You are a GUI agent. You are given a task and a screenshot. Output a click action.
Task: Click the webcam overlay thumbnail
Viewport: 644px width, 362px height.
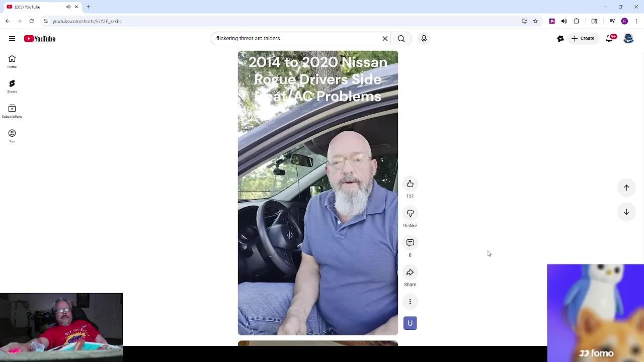pyautogui.click(x=61, y=327)
